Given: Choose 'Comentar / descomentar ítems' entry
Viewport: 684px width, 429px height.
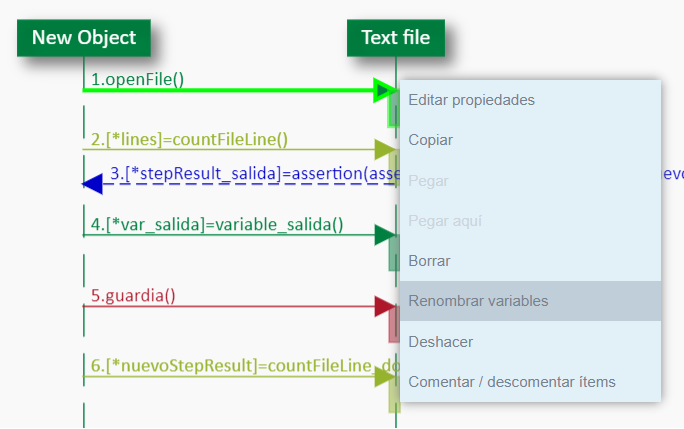Looking at the screenshot, I should click(512, 382).
